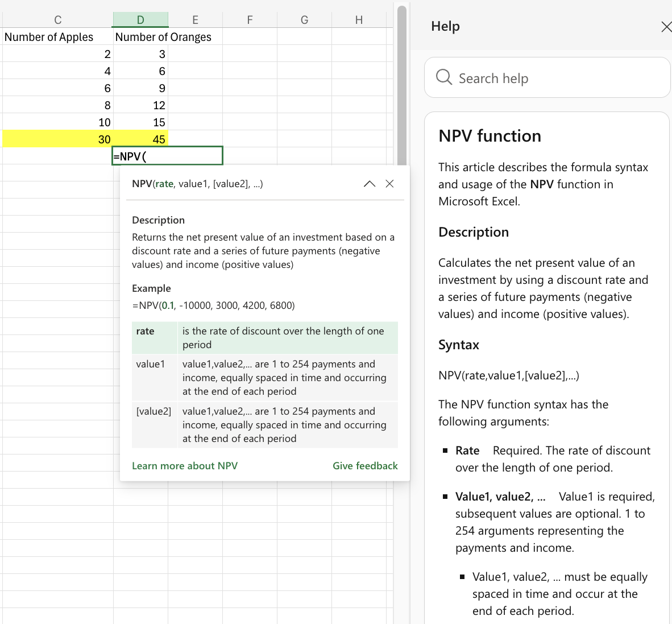Click the rate description row in tooltip table

point(264,337)
